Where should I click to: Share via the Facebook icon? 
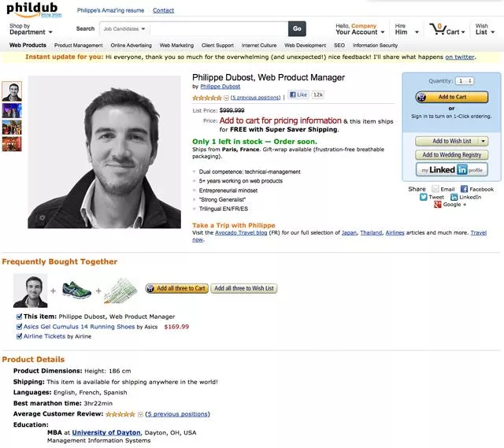pyautogui.click(x=464, y=189)
